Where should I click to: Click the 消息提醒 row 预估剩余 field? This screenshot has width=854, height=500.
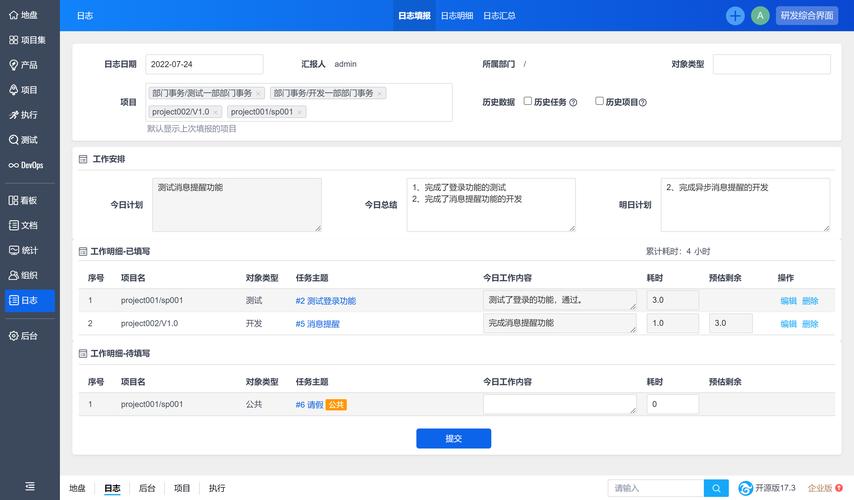click(730, 323)
